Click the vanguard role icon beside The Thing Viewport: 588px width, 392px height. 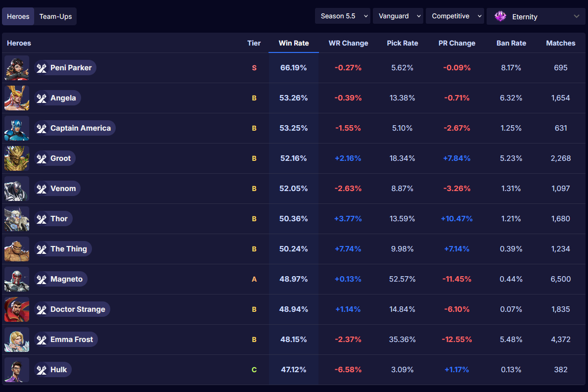click(x=42, y=249)
